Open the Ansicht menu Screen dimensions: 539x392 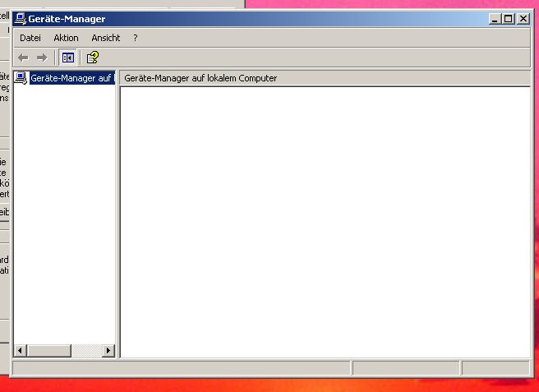(105, 38)
